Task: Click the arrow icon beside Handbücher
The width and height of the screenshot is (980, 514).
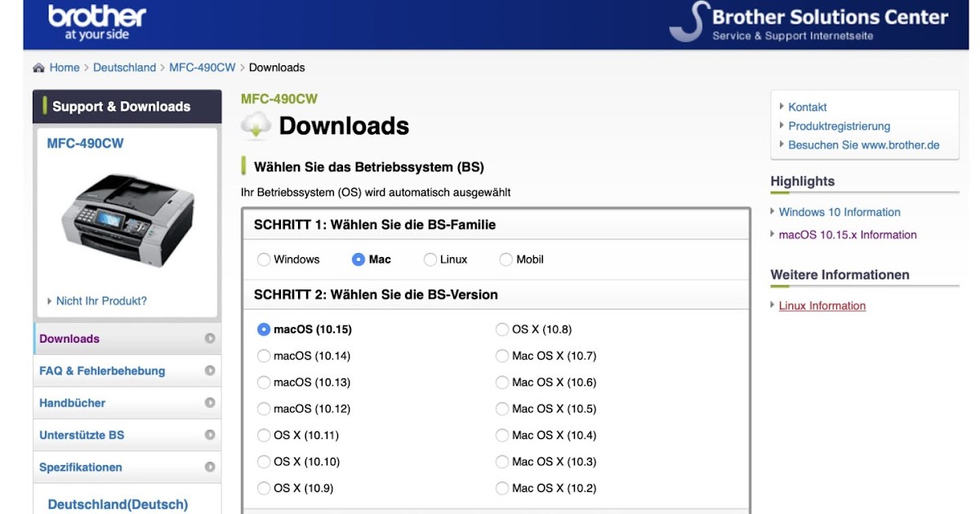Action: coord(210,403)
